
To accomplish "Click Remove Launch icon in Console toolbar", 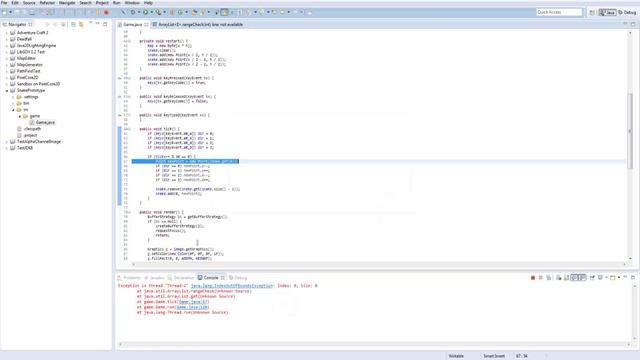I will (540, 278).
